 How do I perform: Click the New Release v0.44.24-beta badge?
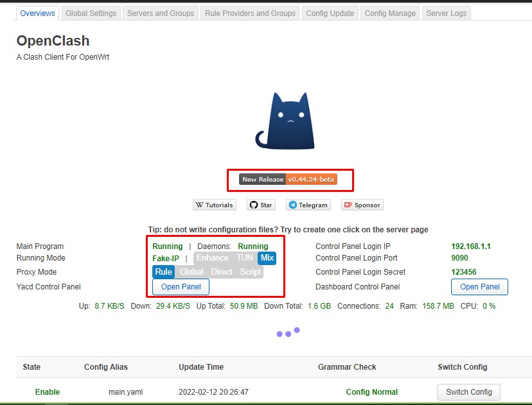click(x=288, y=179)
